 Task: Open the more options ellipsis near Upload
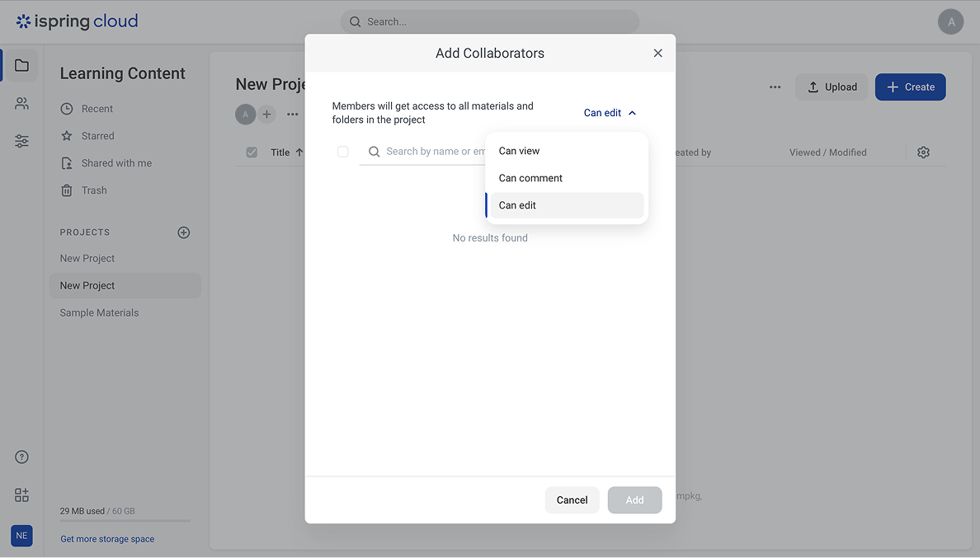pyautogui.click(x=775, y=87)
